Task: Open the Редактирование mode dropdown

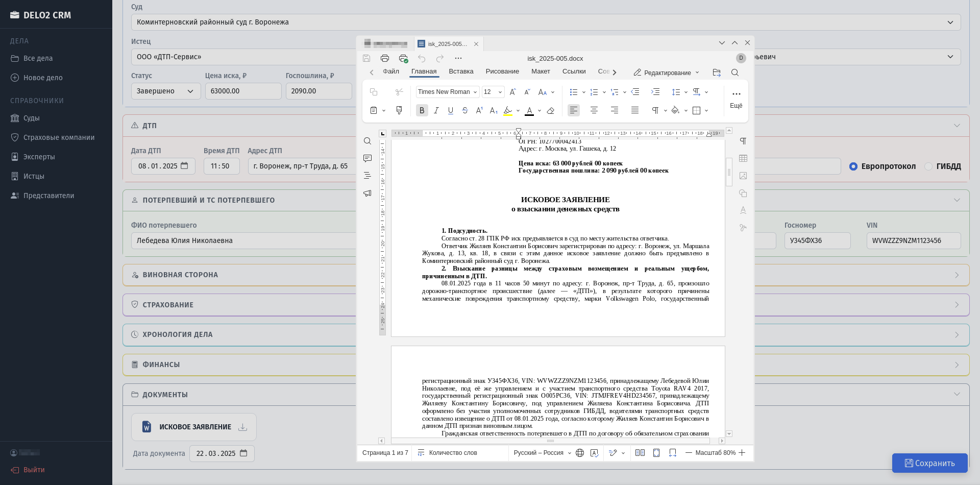Action: coord(666,72)
